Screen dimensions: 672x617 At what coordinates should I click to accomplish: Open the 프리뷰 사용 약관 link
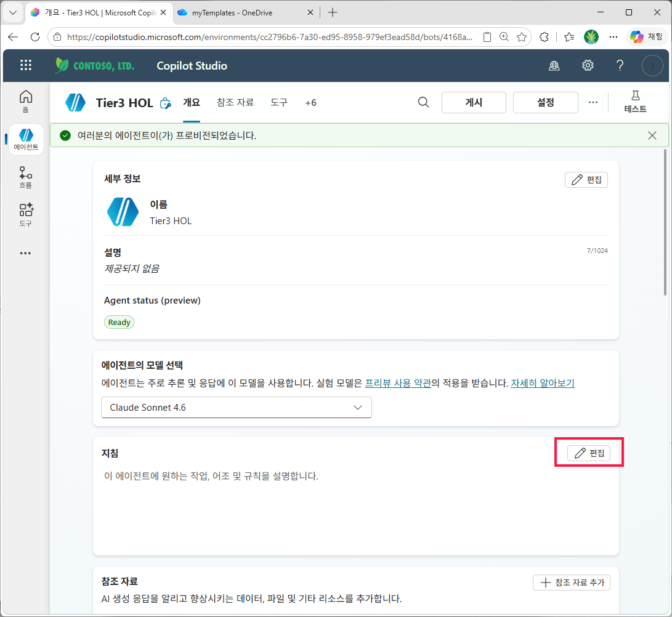click(398, 383)
